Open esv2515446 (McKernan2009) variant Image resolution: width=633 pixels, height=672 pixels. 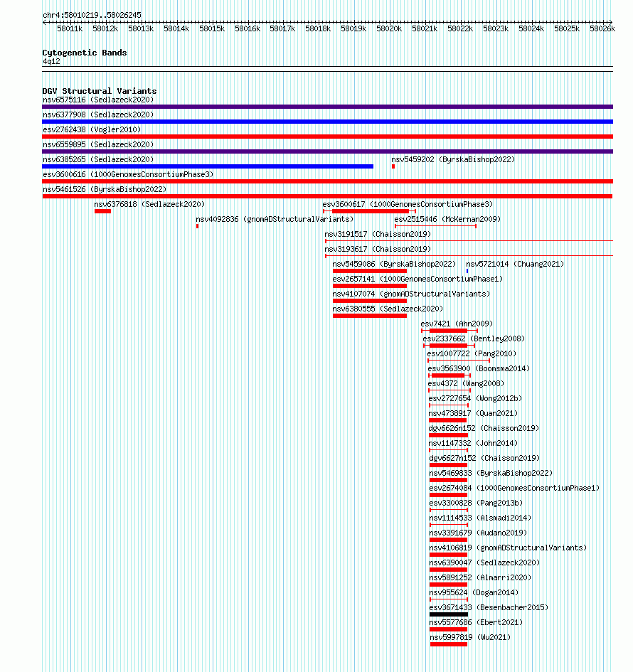pyautogui.click(x=447, y=220)
